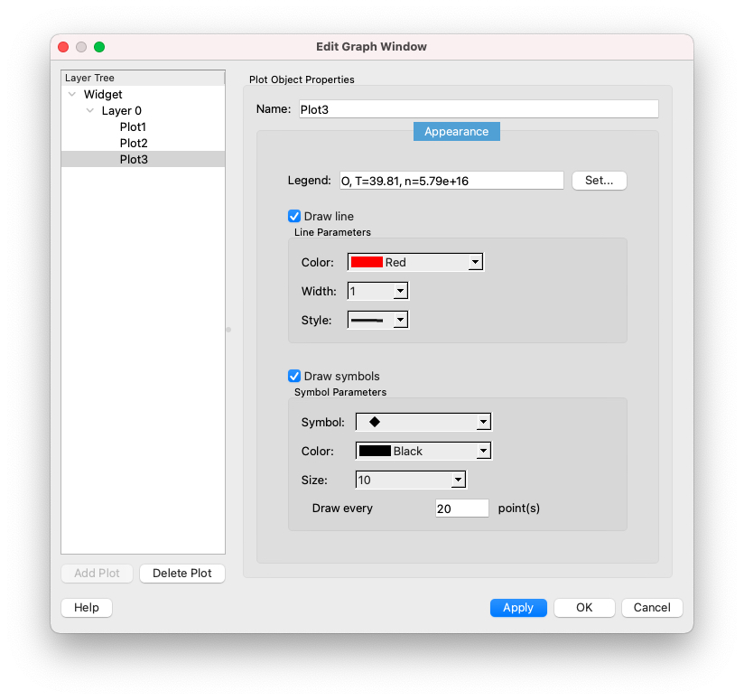Viewport: 744px width, 700px height.
Task: Click the red line color swatch
Action: (367, 262)
